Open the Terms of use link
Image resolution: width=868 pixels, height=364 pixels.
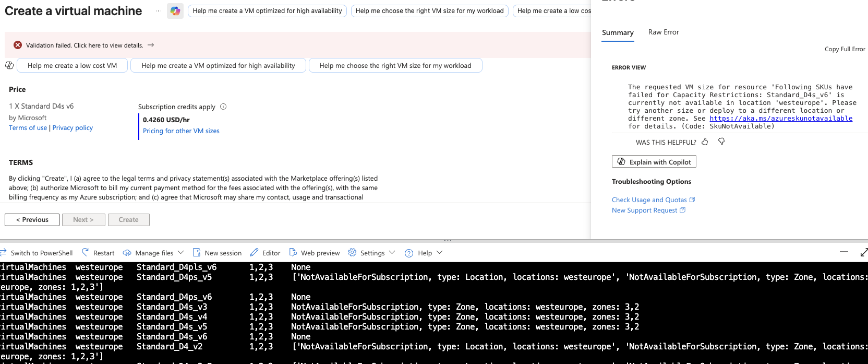point(28,128)
